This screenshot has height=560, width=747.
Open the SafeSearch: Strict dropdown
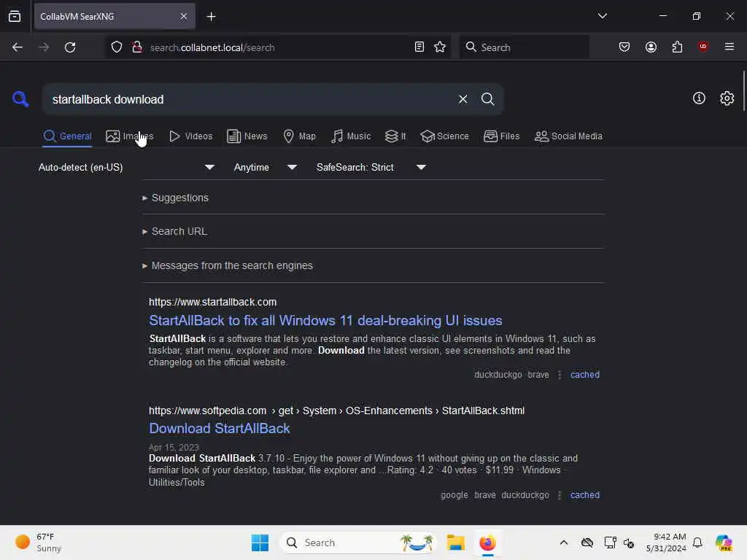coord(371,167)
